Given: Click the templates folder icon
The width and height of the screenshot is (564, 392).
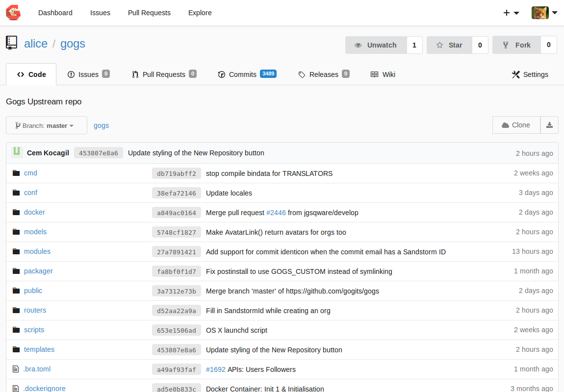Looking at the screenshot, I should click(16, 349).
